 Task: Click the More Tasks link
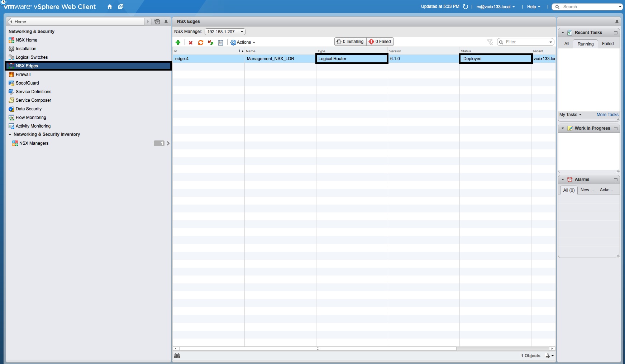point(607,115)
